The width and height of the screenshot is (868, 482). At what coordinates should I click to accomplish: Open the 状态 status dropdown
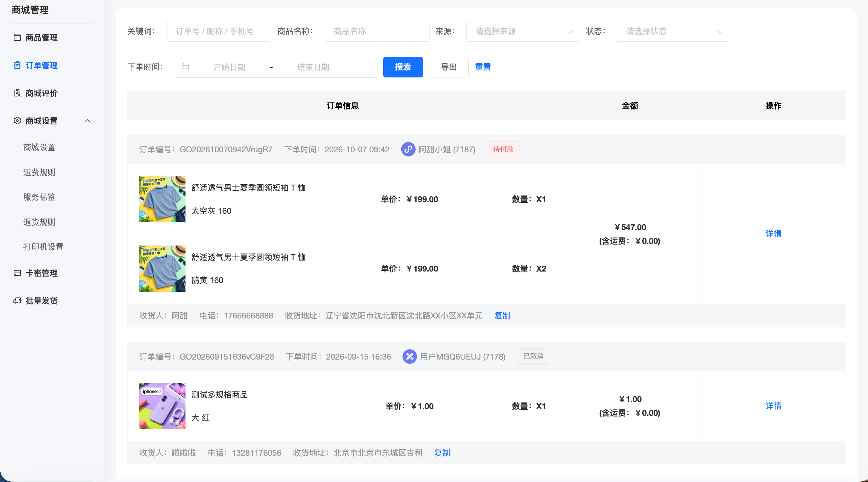click(673, 31)
